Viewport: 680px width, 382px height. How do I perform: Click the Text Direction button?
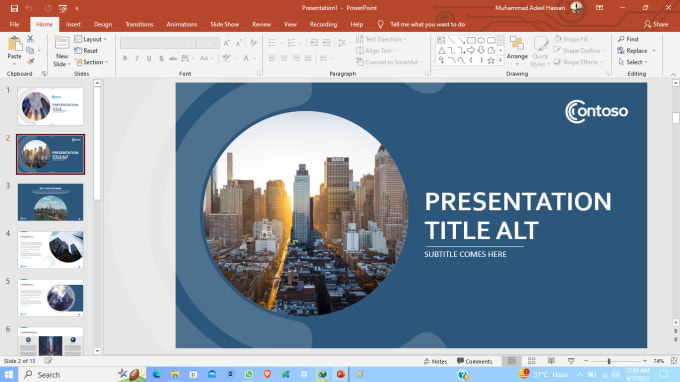click(381, 39)
